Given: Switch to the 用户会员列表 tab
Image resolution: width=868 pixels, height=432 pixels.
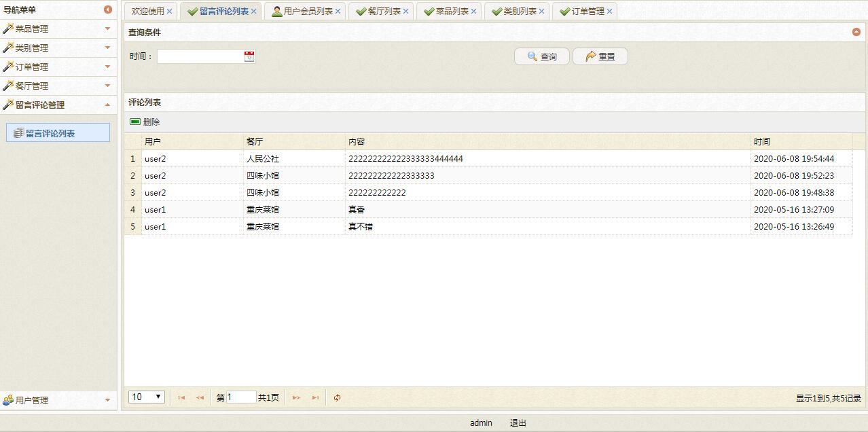Looking at the screenshot, I should (x=306, y=11).
